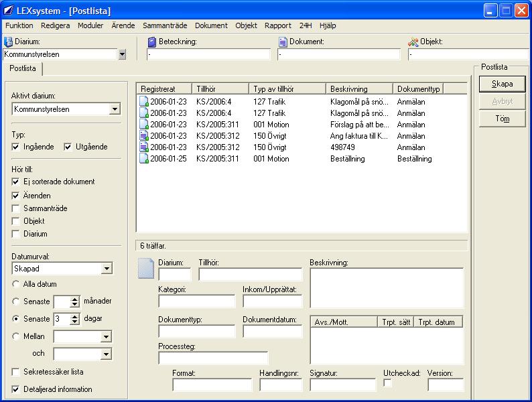This screenshot has height=402, width=532.
Task: Open the Redigera menu
Action: 56,25
